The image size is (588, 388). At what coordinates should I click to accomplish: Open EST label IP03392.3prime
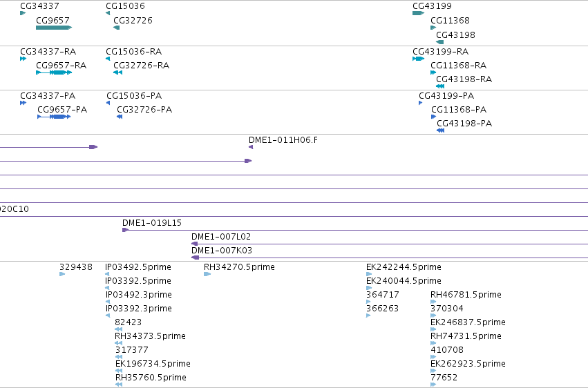tap(138, 309)
